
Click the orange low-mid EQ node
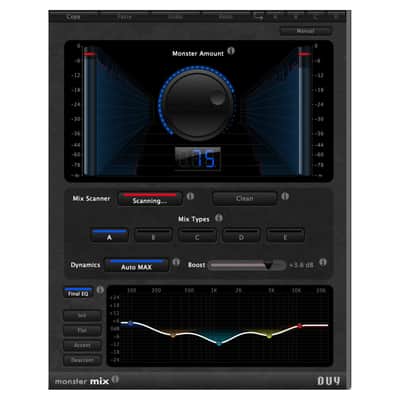click(173, 335)
